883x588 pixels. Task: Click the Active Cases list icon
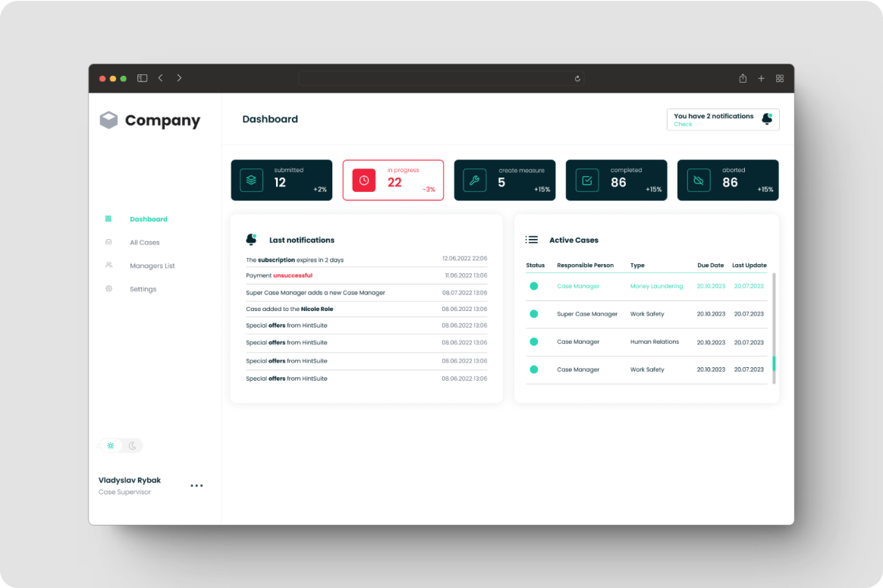(532, 240)
